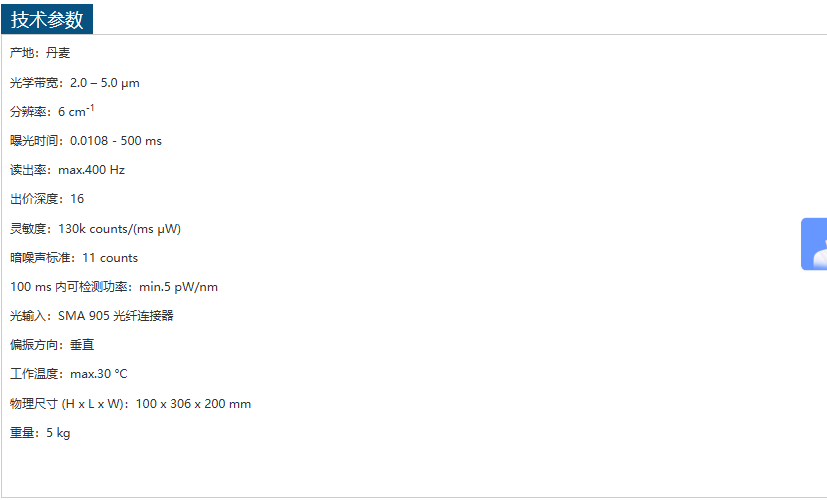Click the 产地：丹麦 specification line
827x500 pixels.
coord(40,53)
